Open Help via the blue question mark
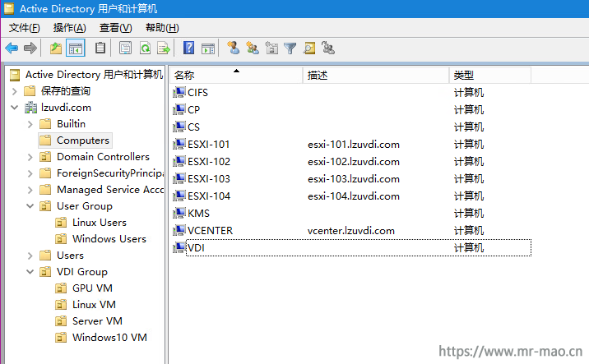589x364 pixels. point(188,48)
